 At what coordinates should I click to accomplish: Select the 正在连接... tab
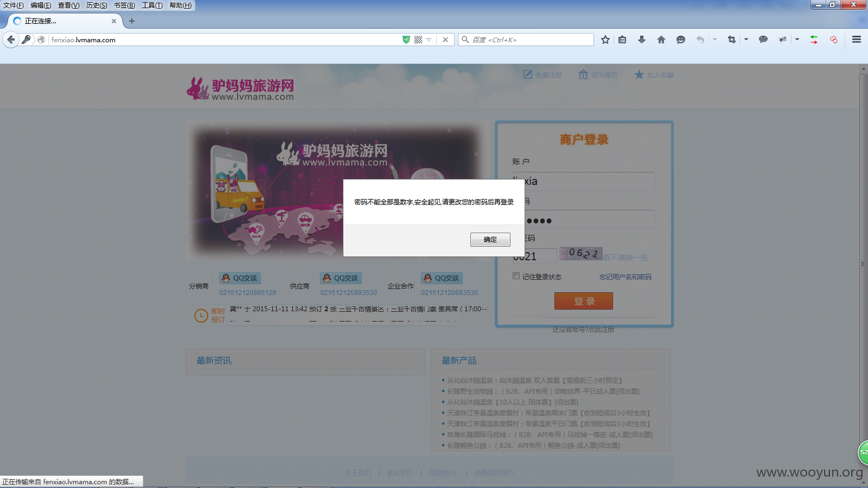64,21
